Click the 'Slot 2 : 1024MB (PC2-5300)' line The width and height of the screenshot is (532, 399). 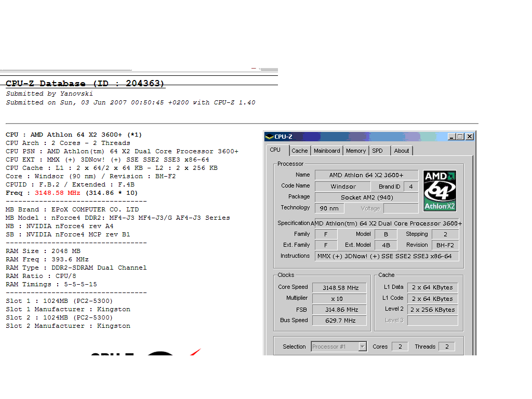(x=59, y=317)
